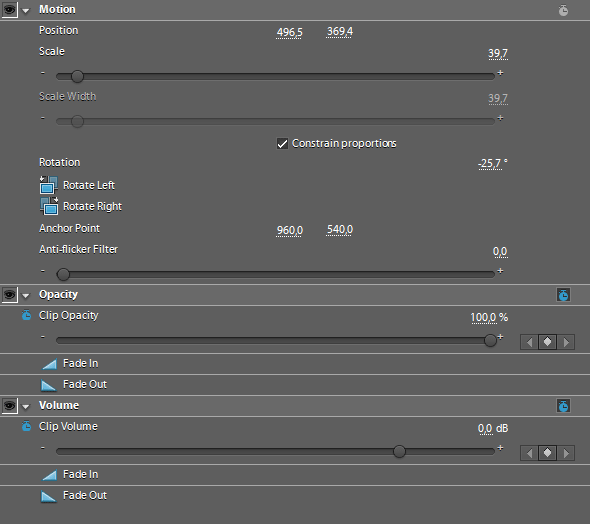Click Position Y value 369,4
Screen dimensions: 590x524
[340, 32]
